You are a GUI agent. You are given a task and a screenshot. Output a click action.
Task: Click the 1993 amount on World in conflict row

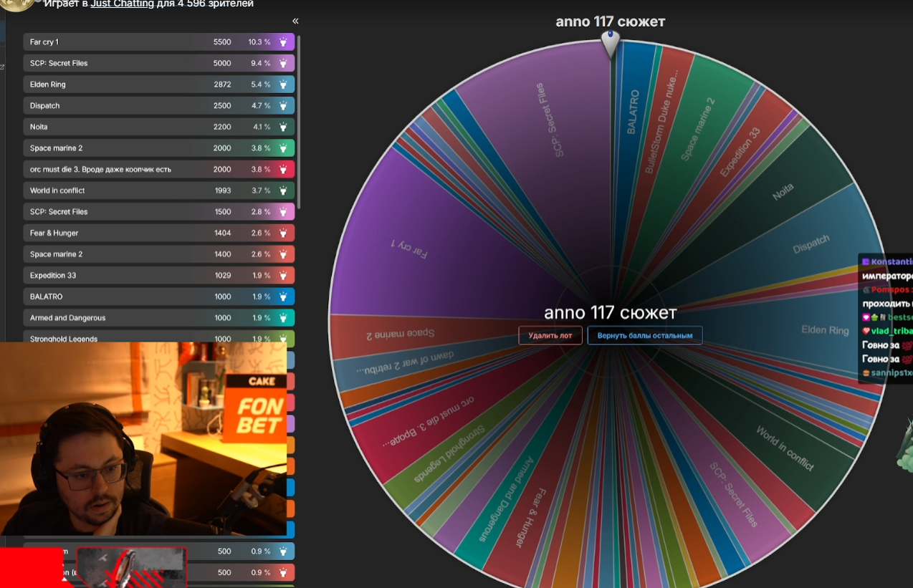pyautogui.click(x=222, y=191)
